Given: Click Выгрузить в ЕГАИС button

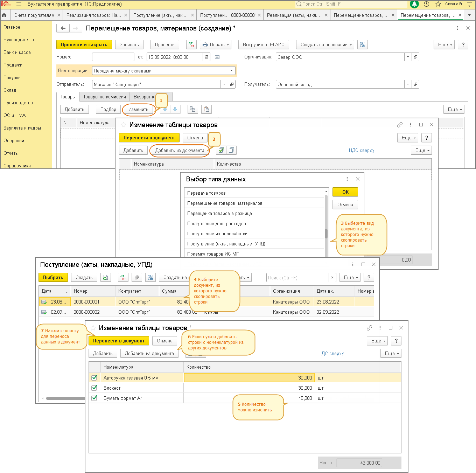Looking at the screenshot, I should point(264,45).
